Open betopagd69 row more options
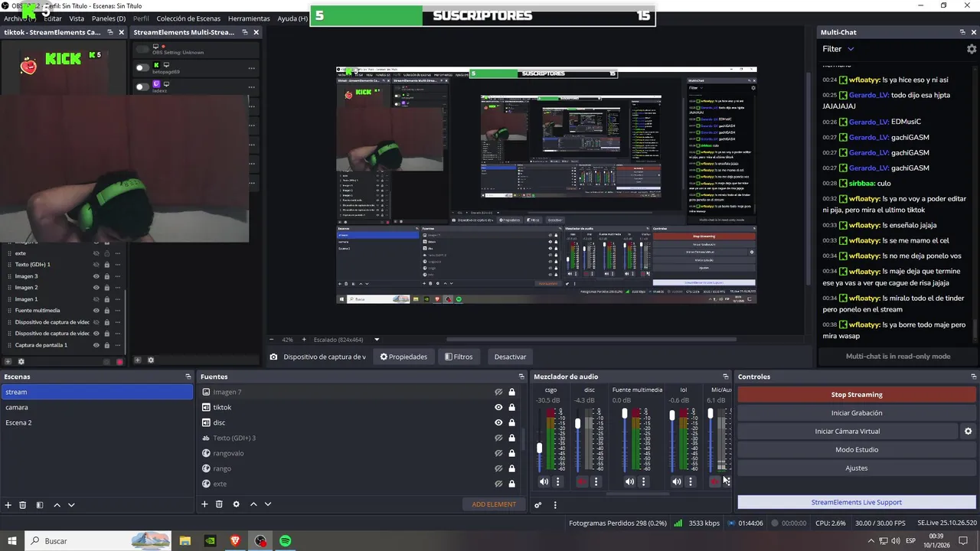Screen dimensions: 980x551 click(251, 68)
